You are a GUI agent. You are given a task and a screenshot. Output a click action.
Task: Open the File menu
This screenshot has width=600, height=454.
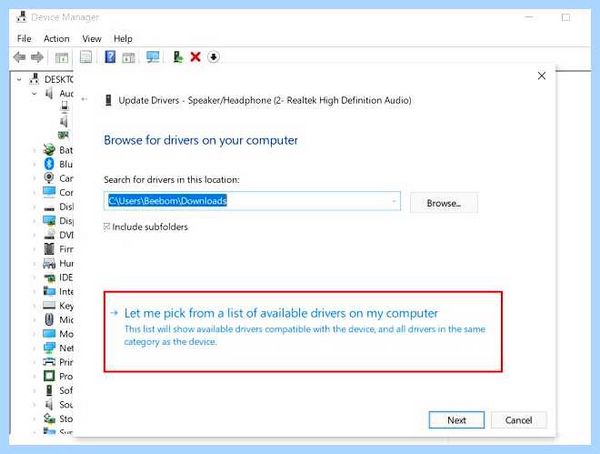coord(24,39)
